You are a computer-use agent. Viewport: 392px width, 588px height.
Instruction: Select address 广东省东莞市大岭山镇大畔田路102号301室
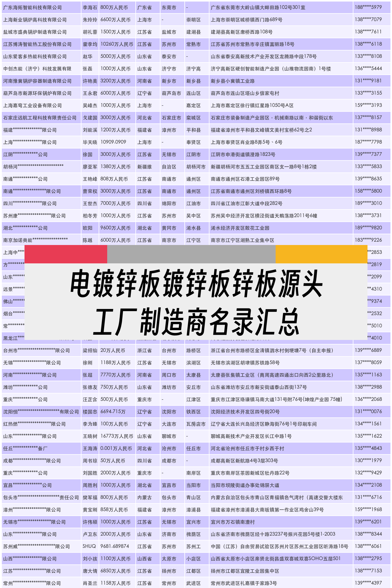258,7
